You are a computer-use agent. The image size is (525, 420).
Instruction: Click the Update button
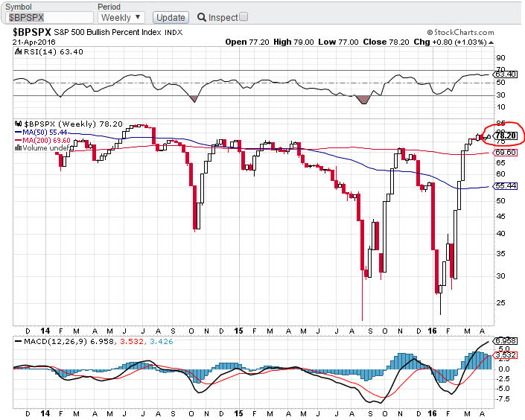(171, 17)
